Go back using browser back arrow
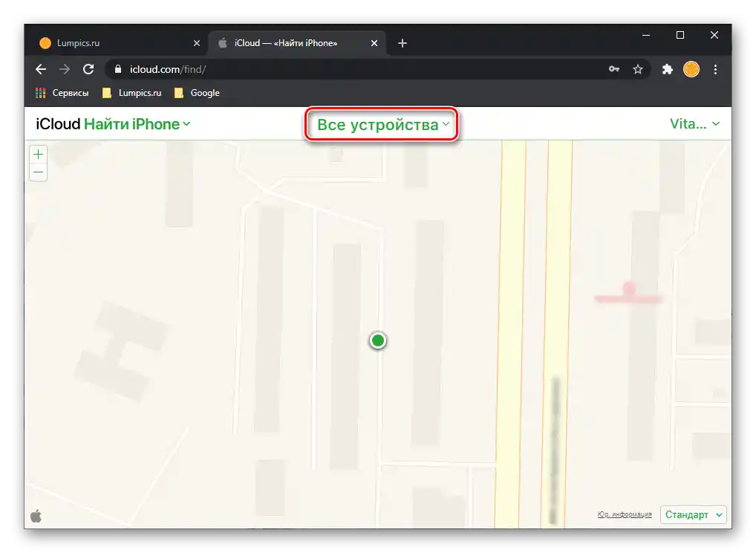 41,69
